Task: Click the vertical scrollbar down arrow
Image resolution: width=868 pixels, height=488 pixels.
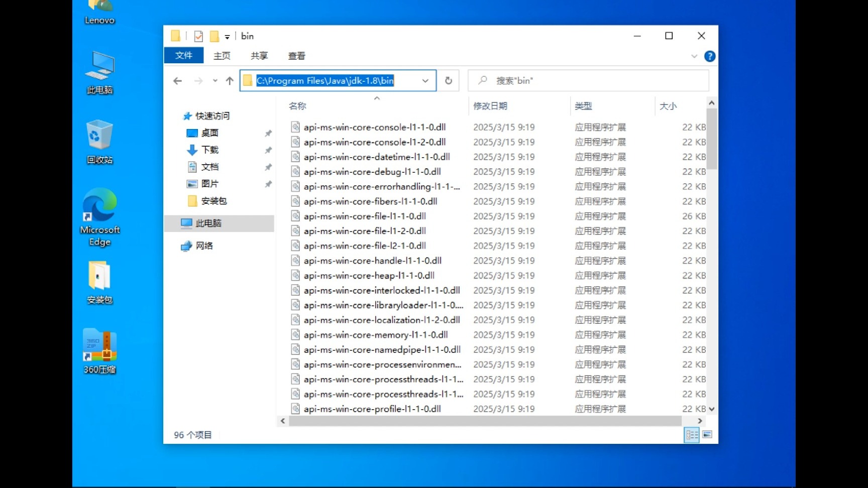Action: 711,409
